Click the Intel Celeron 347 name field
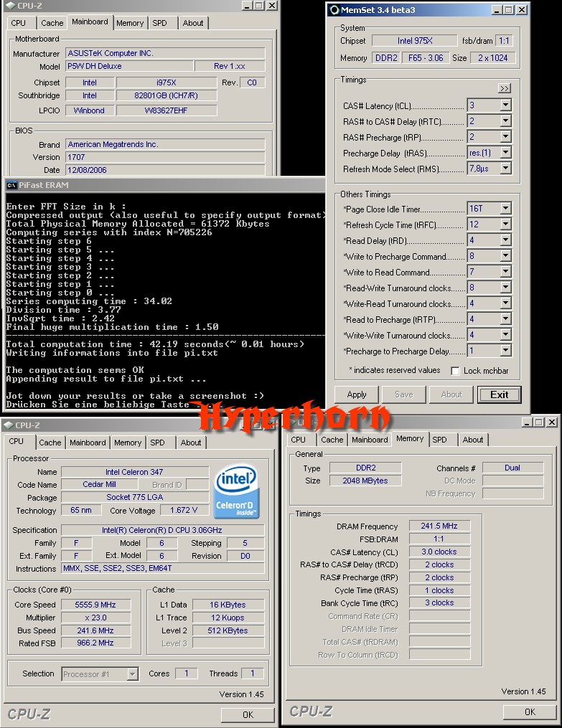This screenshot has width=562, height=728. (x=135, y=472)
